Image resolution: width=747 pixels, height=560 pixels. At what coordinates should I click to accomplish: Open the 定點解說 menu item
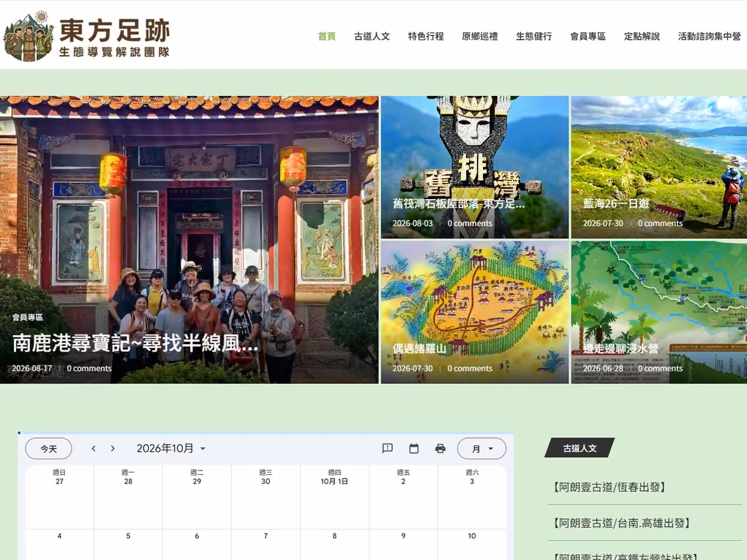pyautogui.click(x=642, y=36)
